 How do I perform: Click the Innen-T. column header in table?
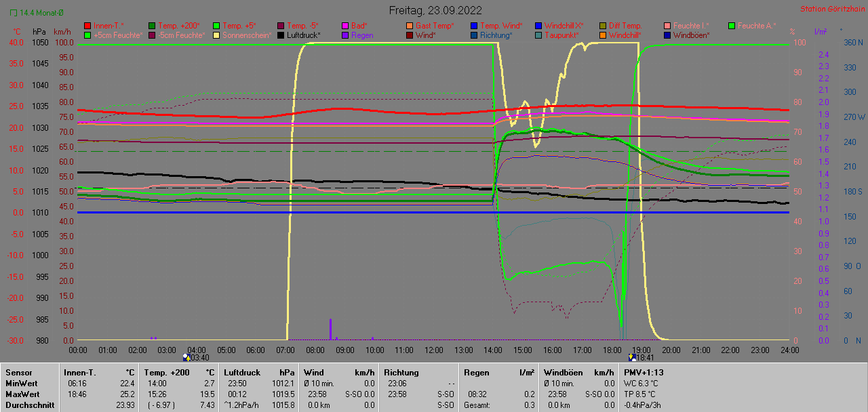pyautogui.click(x=80, y=373)
